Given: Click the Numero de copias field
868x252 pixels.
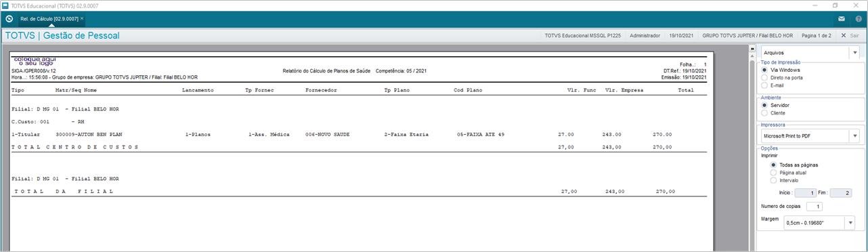Looking at the screenshot, I should (x=815, y=206).
